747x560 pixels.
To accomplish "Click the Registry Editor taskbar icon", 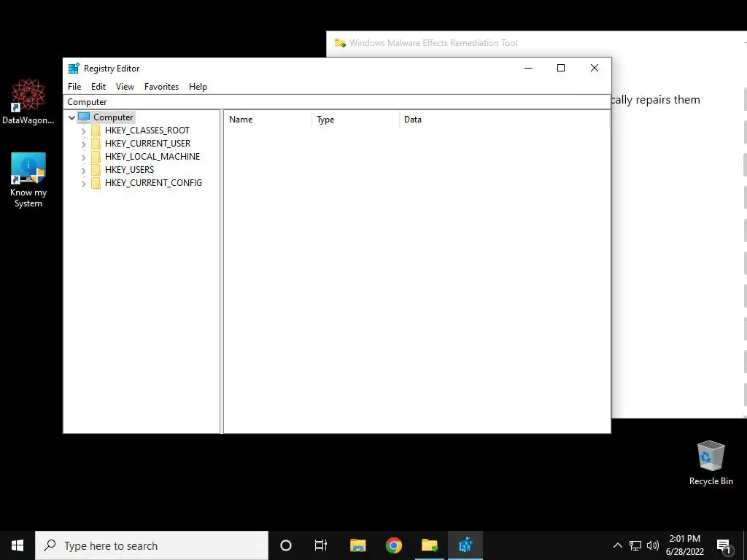I will point(465,545).
